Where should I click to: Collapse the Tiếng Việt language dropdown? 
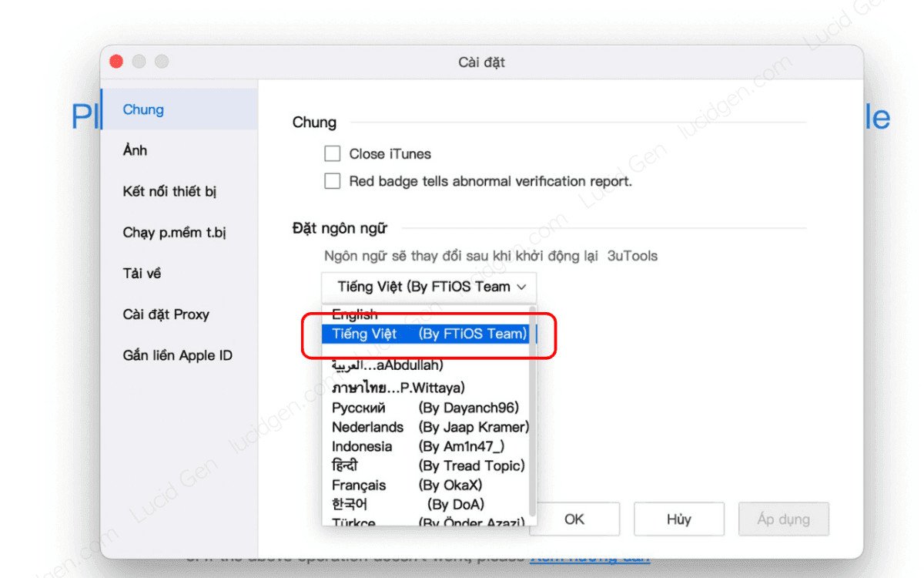coord(429,287)
